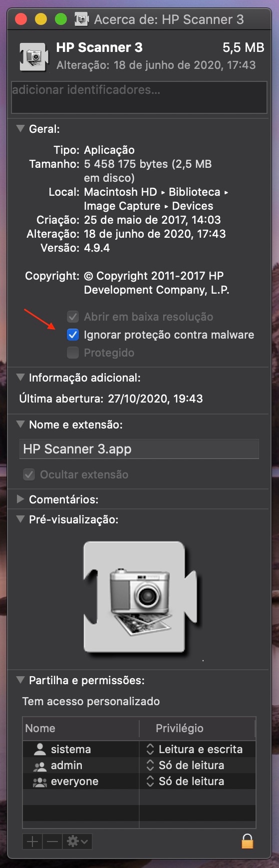This screenshot has width=279, height=868.
Task: Toggle Abrir em baixa resolução checkbox
Action: click(x=73, y=317)
